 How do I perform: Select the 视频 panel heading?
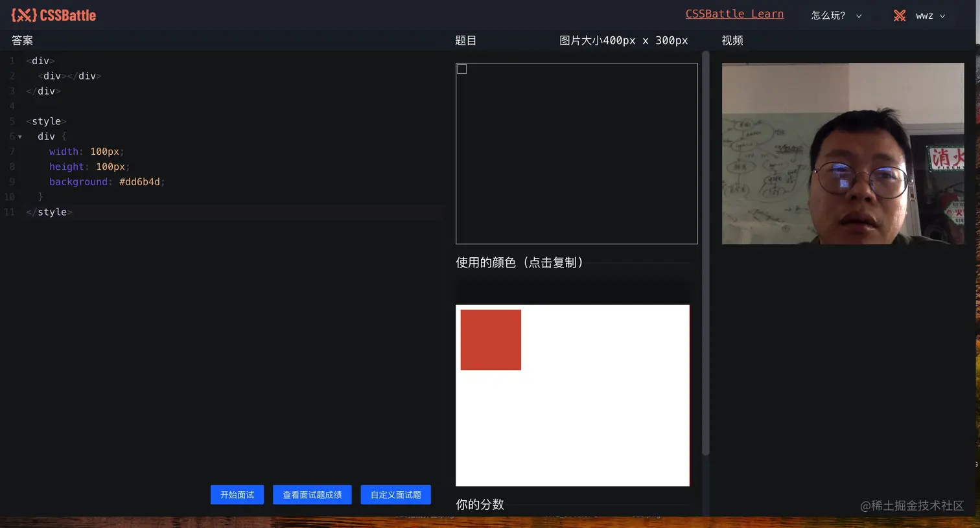pyautogui.click(x=732, y=40)
